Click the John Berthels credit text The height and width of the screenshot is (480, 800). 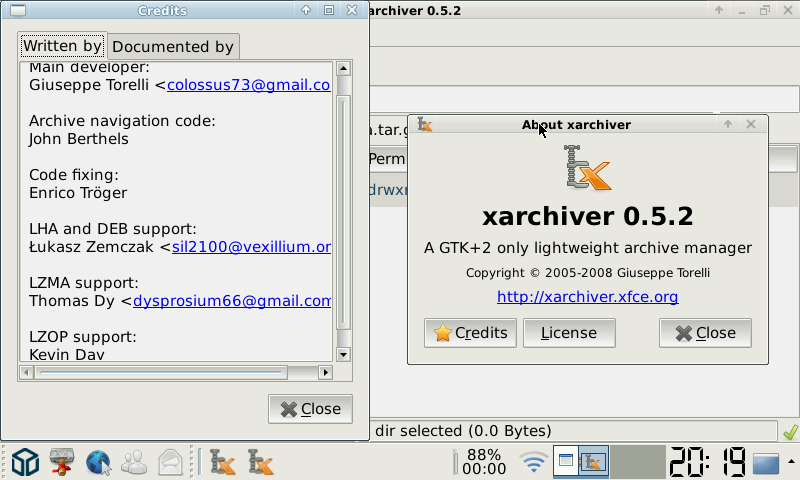click(79, 139)
